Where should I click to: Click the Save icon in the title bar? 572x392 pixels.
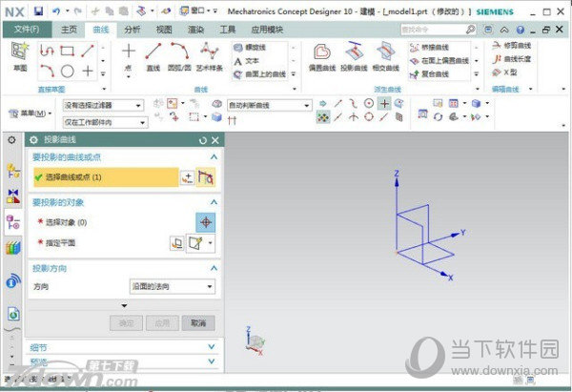coord(38,11)
